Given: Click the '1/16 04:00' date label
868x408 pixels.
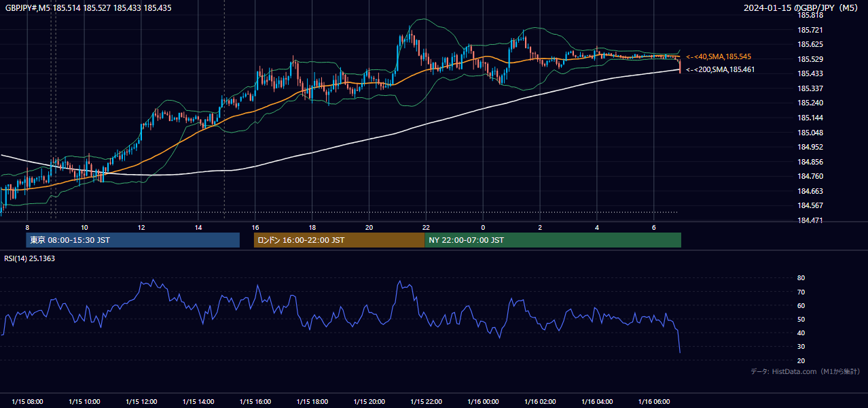Looking at the screenshot, I should 598,402.
